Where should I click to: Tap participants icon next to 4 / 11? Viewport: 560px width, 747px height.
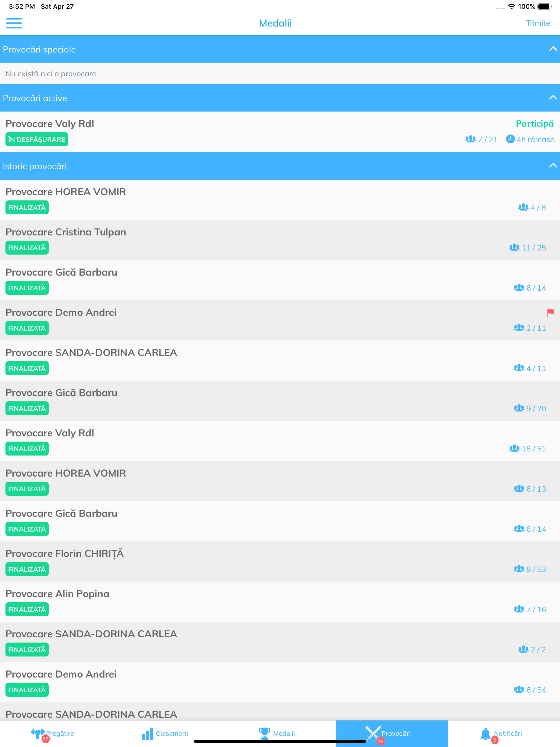519,368
